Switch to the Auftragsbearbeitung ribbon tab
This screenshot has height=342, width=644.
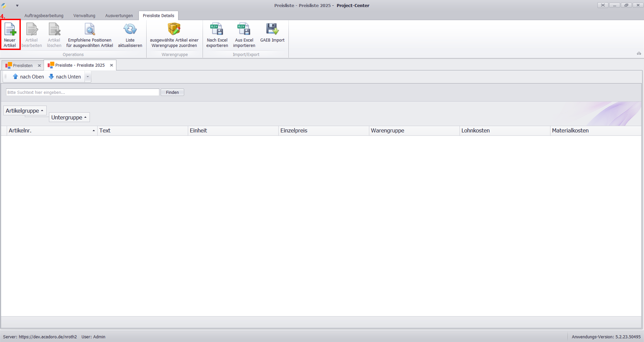44,16
